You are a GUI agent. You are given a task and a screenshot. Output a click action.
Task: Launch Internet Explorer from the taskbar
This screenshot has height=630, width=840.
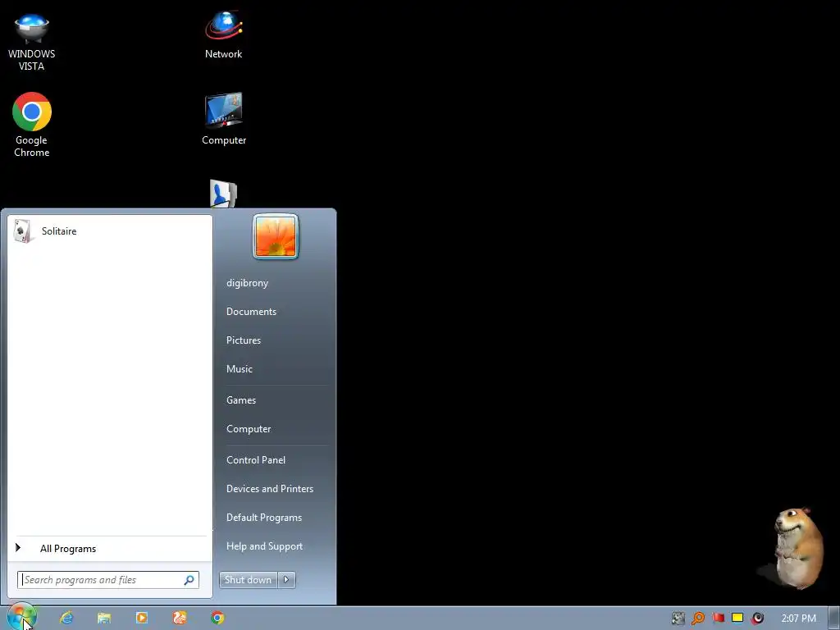(66, 618)
